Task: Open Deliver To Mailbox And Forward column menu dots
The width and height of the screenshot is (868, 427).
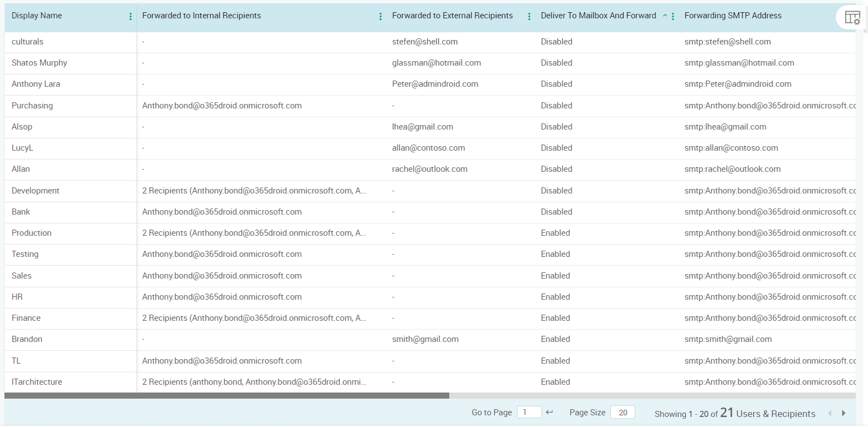Action: click(673, 17)
